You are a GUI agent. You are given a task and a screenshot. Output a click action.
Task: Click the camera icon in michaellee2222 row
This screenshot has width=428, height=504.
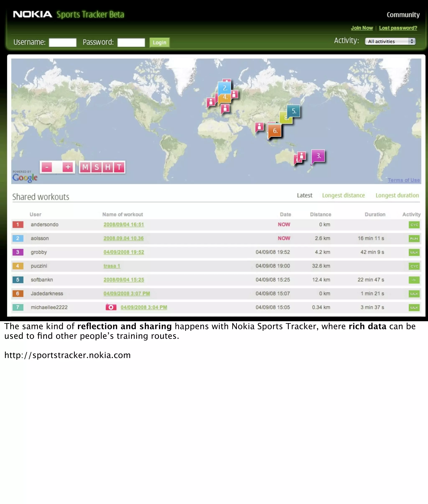point(111,307)
